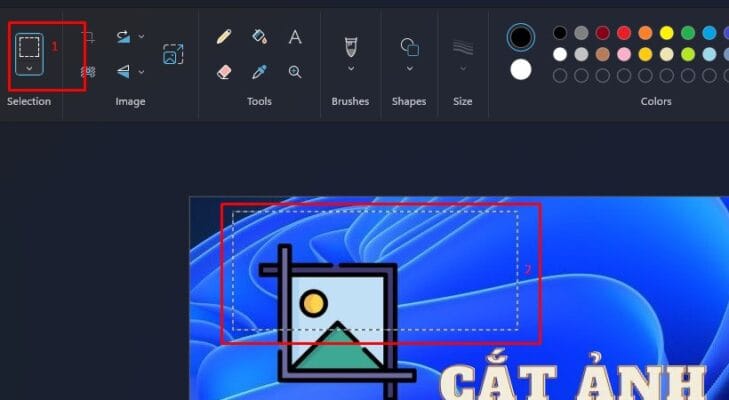Viewport: 729px width, 400px height.
Task: Click the Shapes gallery icon
Action: point(410,47)
